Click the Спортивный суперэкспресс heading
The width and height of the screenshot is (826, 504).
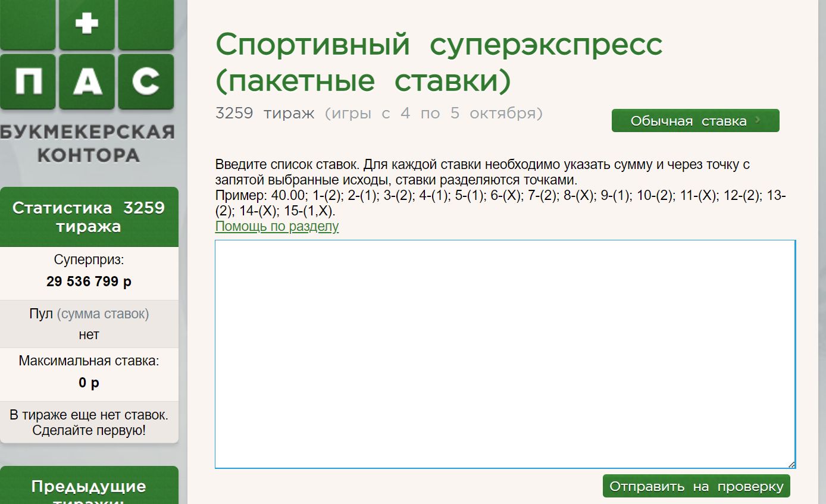tap(439, 62)
